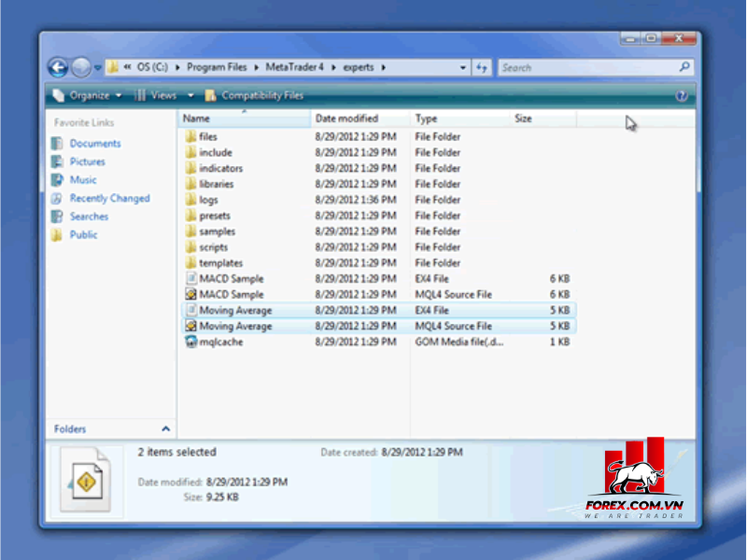Select Moving Average EX4 file icon
Viewport: 747px width, 560px height.
click(191, 310)
